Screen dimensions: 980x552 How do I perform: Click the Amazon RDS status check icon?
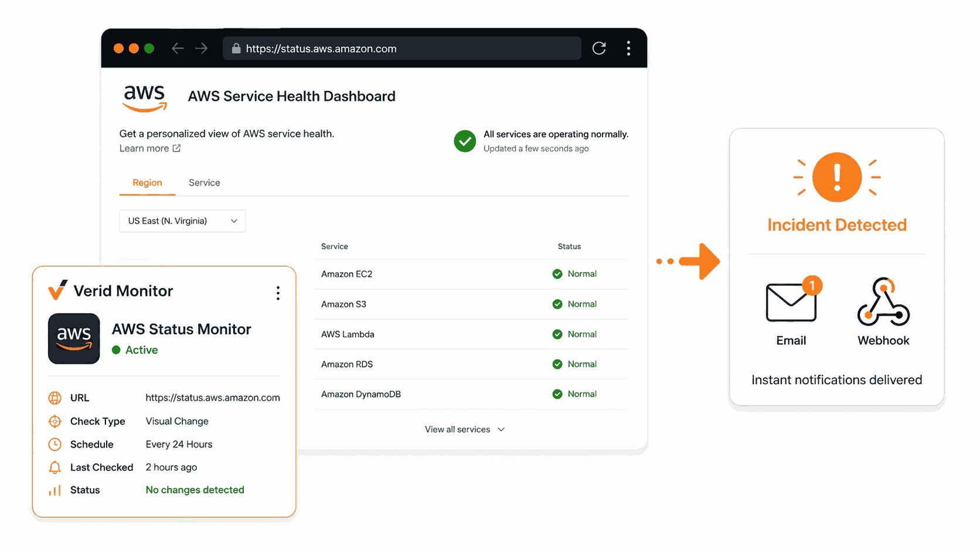click(557, 364)
